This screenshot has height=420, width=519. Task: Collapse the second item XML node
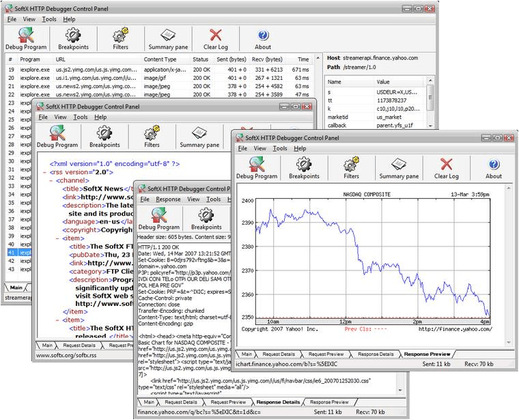57,320
